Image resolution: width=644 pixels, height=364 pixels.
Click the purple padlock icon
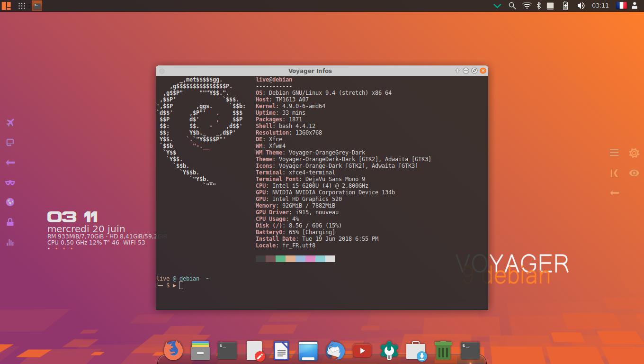pos(10,222)
